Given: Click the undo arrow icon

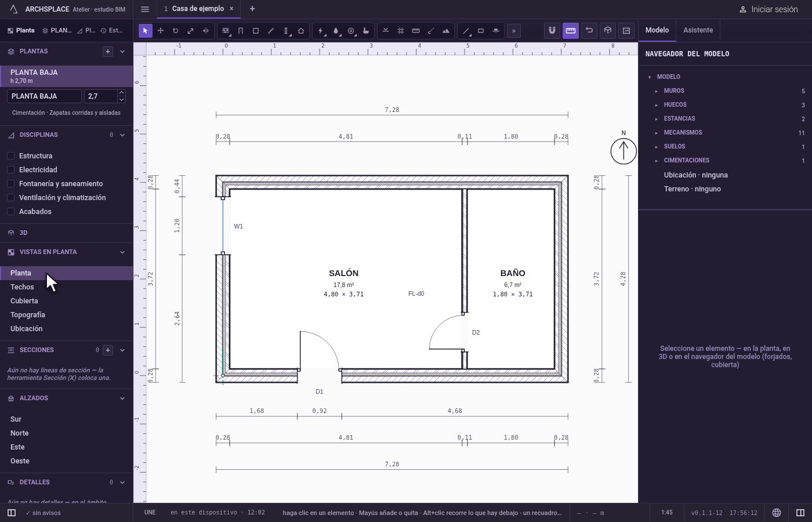Looking at the screenshot, I should tap(589, 30).
